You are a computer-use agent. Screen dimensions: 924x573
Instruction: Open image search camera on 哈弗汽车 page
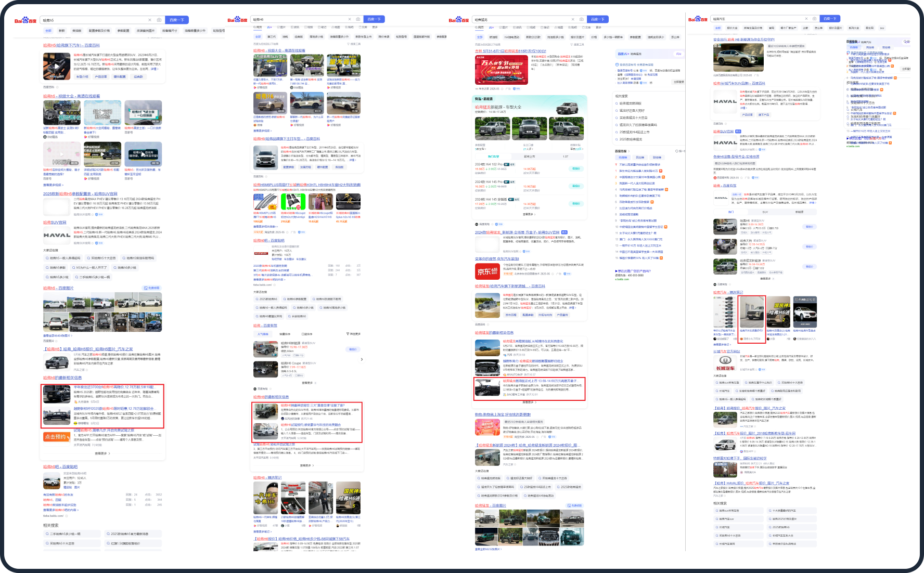(x=814, y=19)
